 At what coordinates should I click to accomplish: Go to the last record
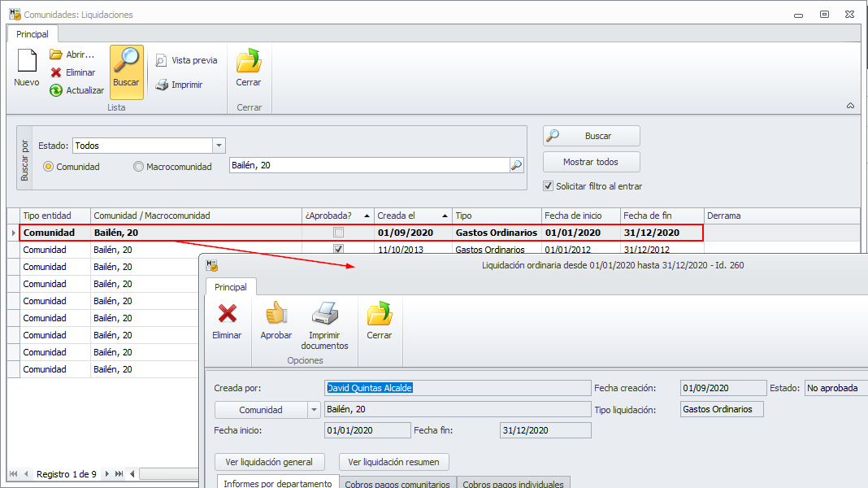tap(119, 474)
